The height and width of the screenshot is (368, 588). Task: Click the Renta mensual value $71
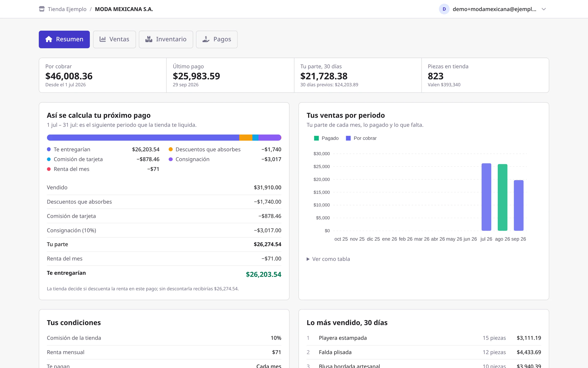[x=276, y=352]
